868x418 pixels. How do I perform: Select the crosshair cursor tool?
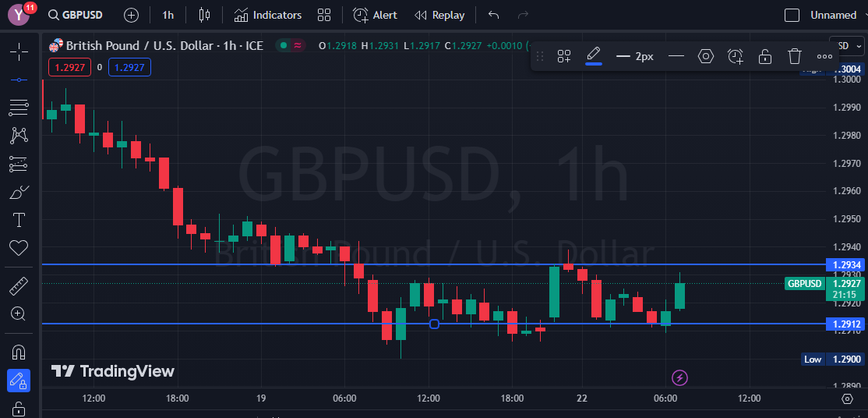click(x=19, y=52)
